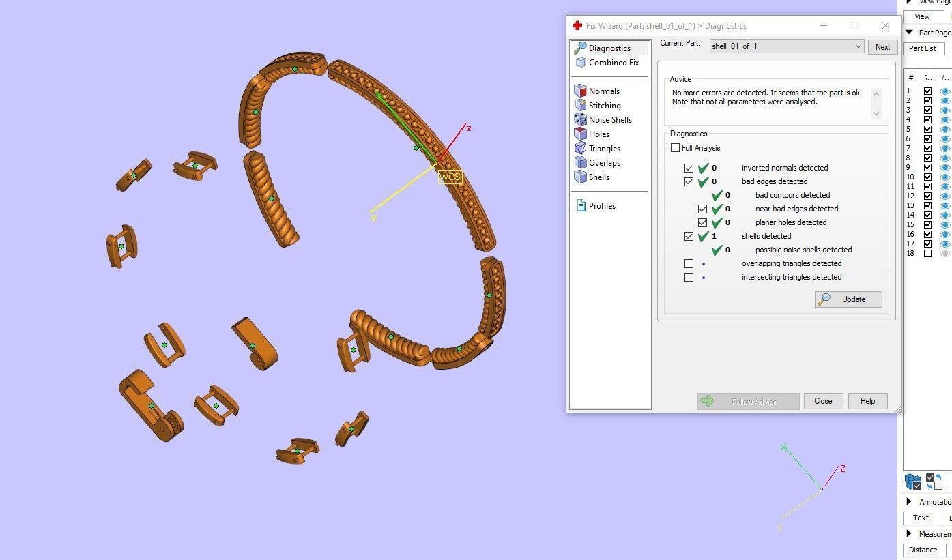Uncheck shells detected checkbox
Screen dimensions: 952x560
[x=689, y=236]
